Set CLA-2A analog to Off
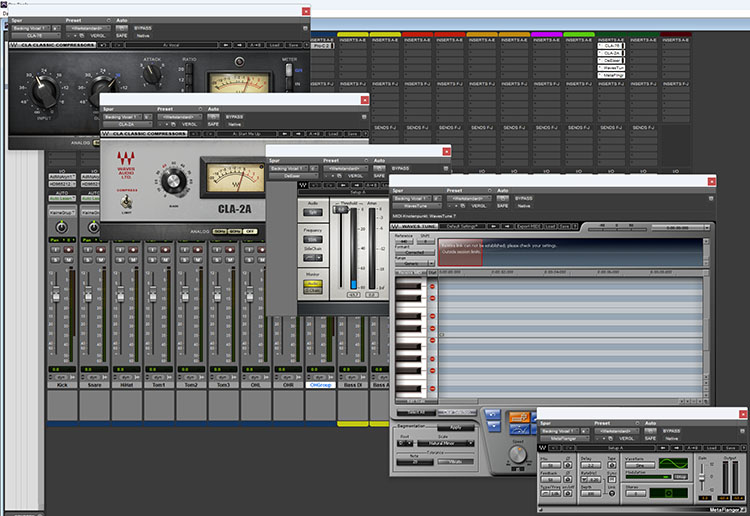Image resolution: width=750 pixels, height=516 pixels. (x=250, y=231)
